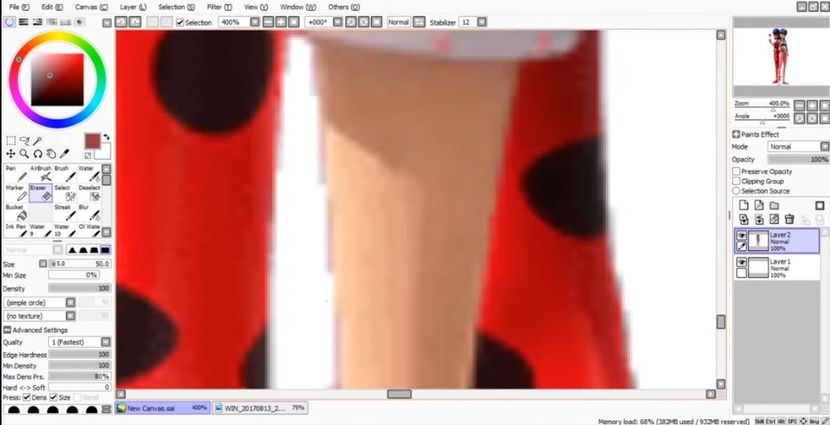
Task: Open the Canvas menu
Action: pos(91,7)
